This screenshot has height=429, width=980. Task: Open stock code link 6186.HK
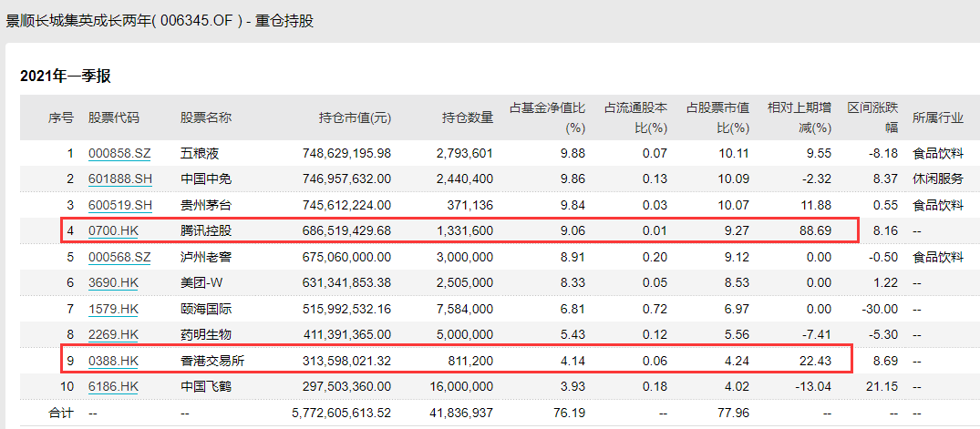[x=113, y=387]
